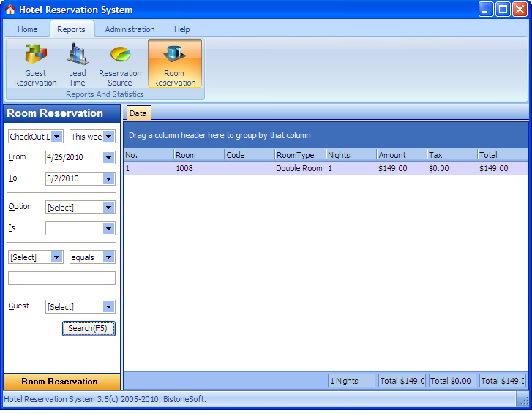Viewport: 532px width, 413px height.
Task: Select the Double Room cell
Action: click(300, 168)
